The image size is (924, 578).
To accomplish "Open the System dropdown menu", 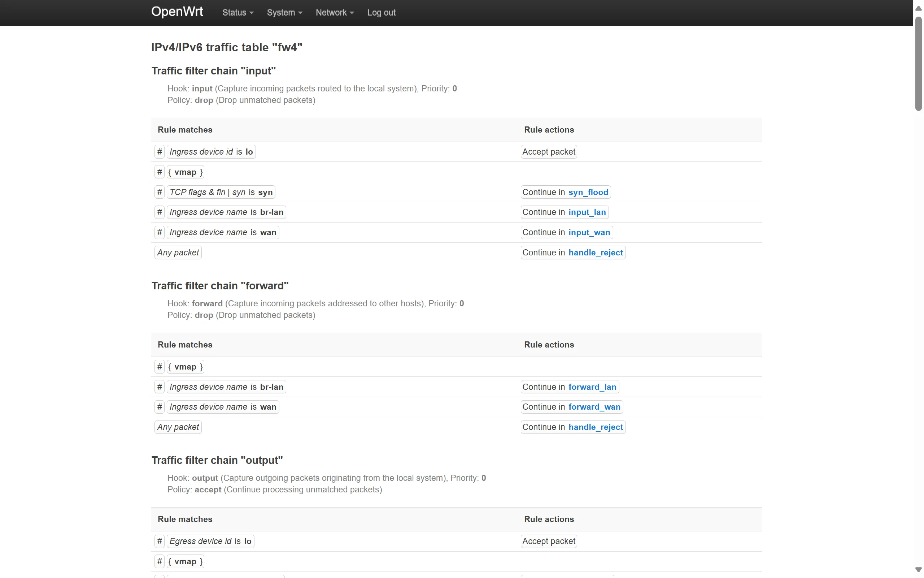I will coord(284,13).
